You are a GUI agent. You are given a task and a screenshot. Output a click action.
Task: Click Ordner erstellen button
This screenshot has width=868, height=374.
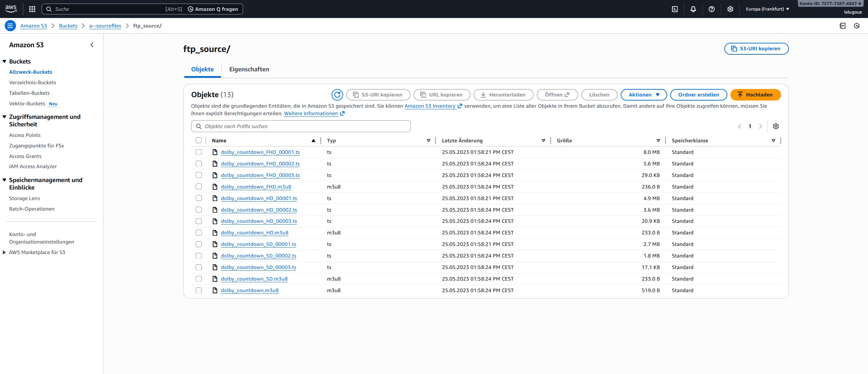tap(698, 95)
